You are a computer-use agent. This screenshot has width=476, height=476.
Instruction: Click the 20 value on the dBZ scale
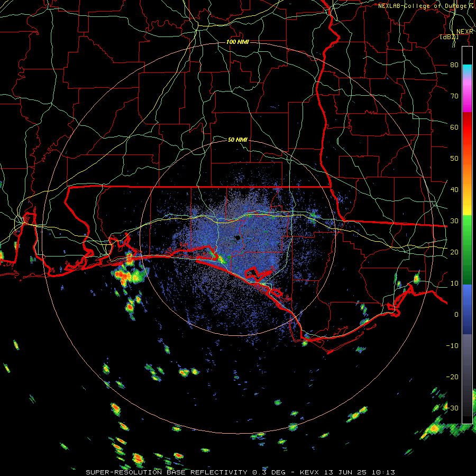[454, 252]
